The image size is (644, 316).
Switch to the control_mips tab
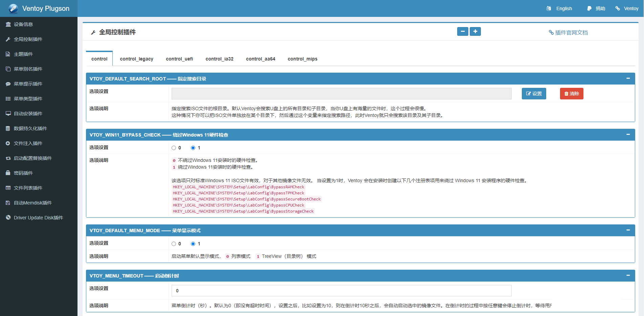click(303, 59)
